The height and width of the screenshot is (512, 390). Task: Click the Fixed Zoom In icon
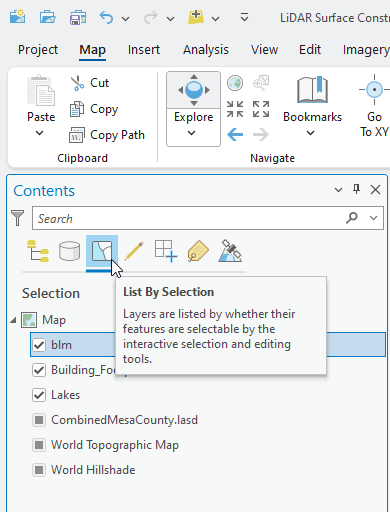click(235, 109)
